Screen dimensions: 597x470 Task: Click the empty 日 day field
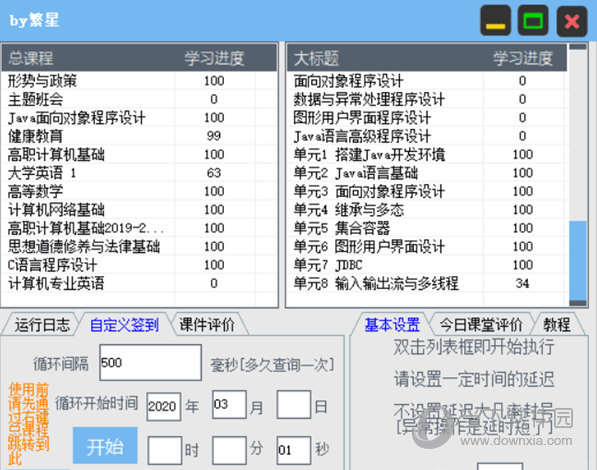coord(294,404)
